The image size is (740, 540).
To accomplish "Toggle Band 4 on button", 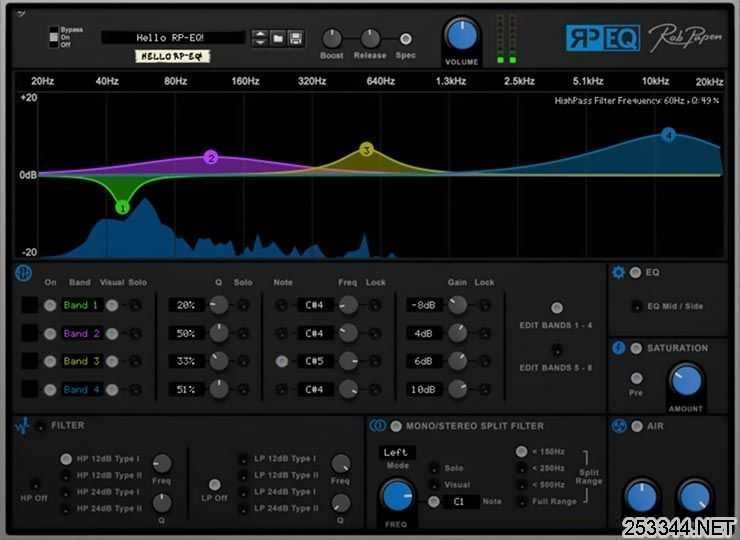I will tap(50, 390).
